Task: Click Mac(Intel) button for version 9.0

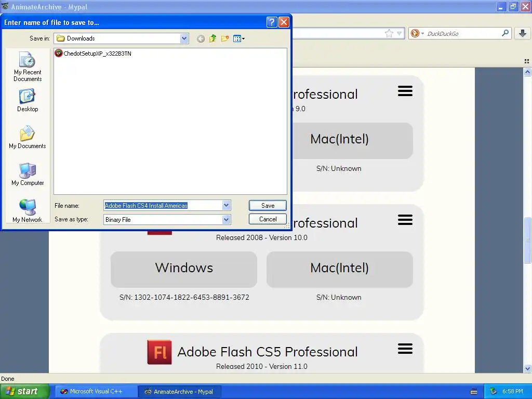Action: (x=352, y=140)
